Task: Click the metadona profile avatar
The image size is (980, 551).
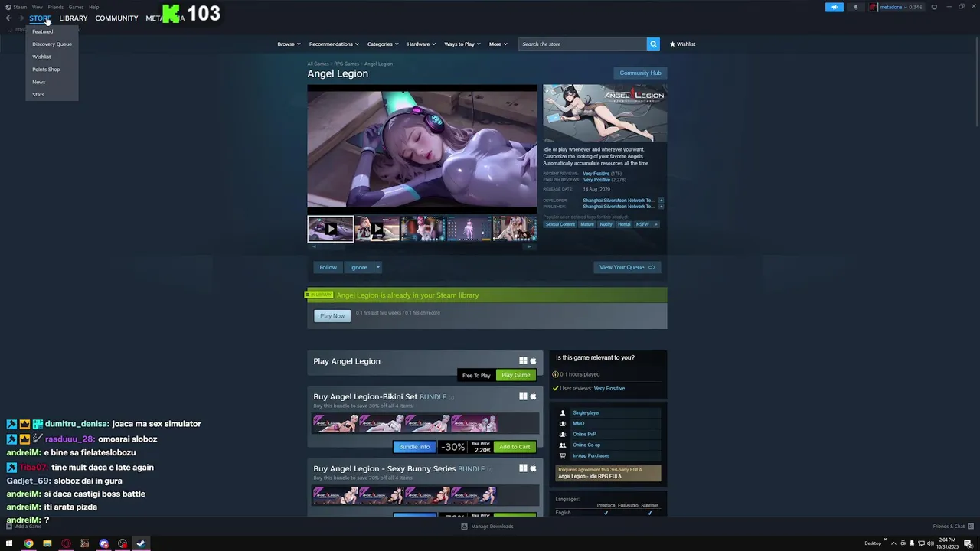Action: point(873,7)
